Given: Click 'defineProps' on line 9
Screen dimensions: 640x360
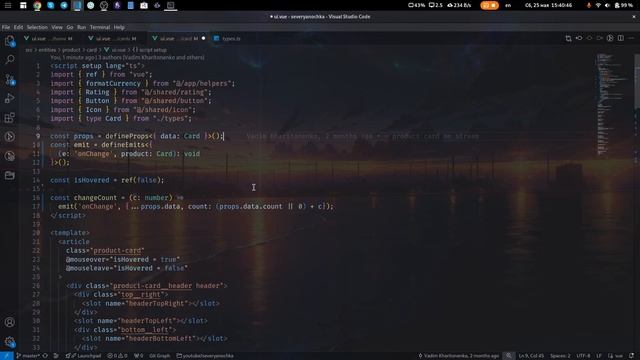Looking at the screenshot, I should [x=127, y=136].
